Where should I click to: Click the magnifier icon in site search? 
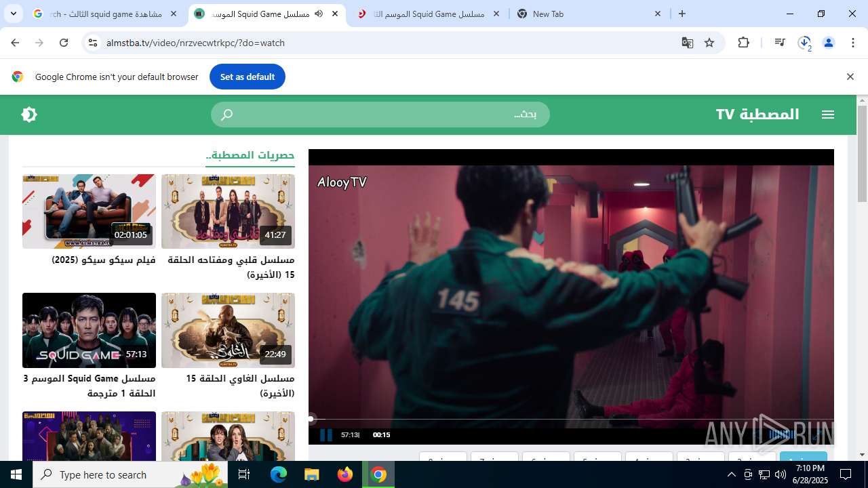(x=227, y=115)
